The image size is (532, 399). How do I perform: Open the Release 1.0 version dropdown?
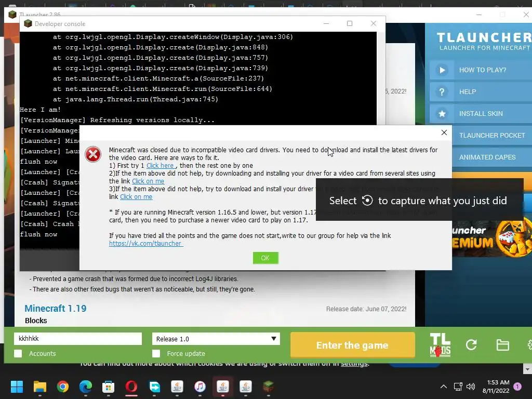(216, 339)
